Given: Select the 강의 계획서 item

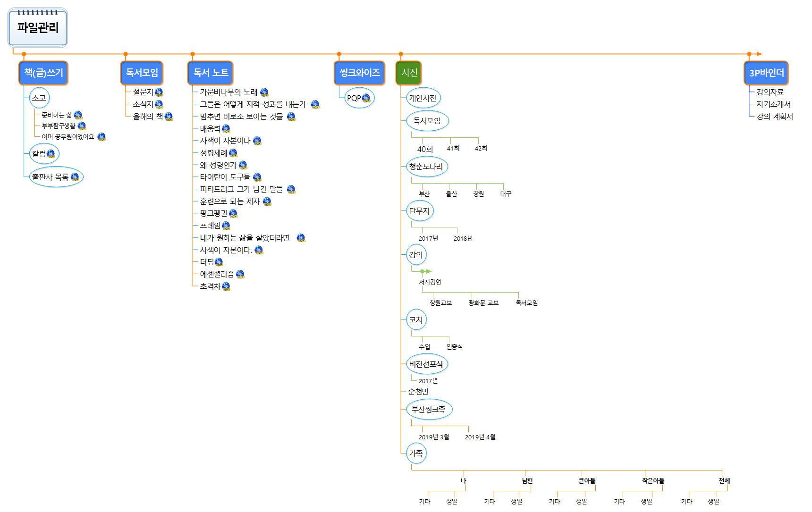Looking at the screenshot, I should (x=774, y=117).
